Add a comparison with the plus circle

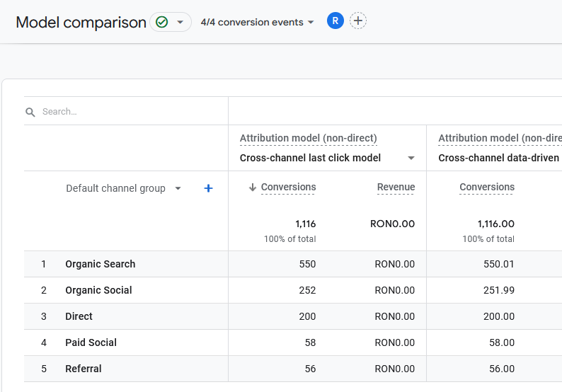[357, 21]
